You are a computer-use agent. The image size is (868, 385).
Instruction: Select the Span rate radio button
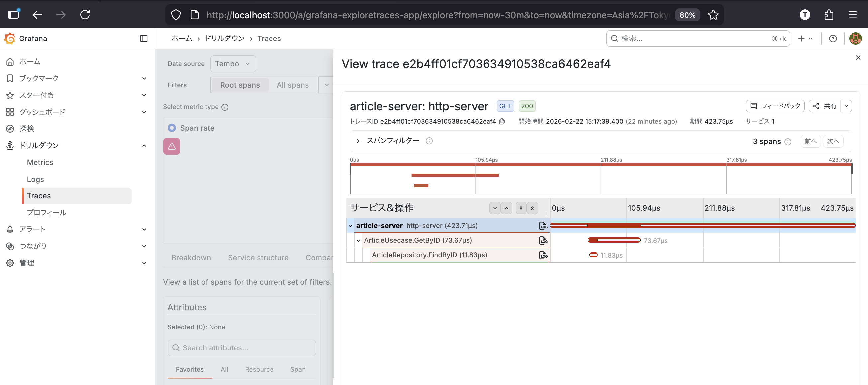[172, 128]
